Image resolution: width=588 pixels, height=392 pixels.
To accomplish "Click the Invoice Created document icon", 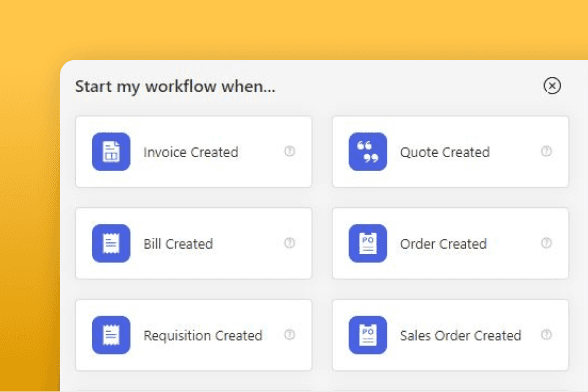I will (111, 152).
